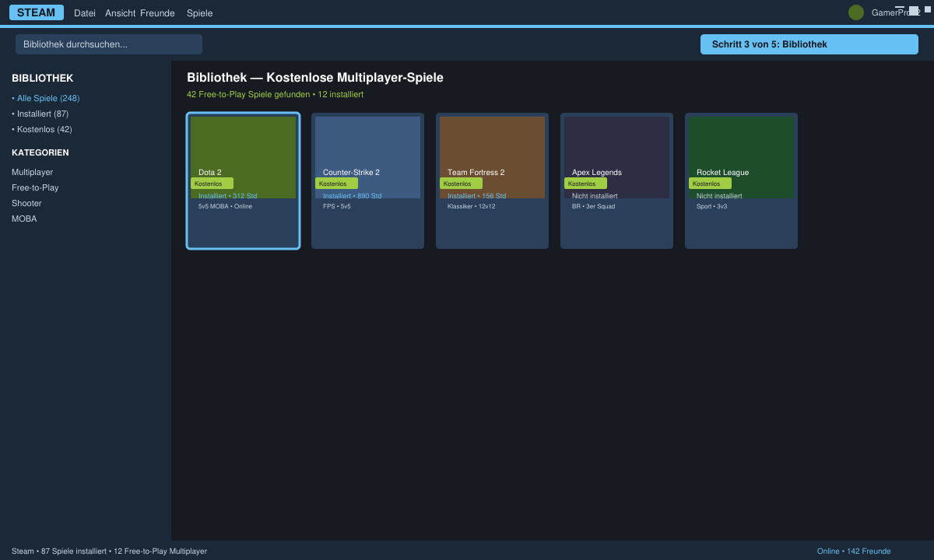Click Installiert • 890 Std on Counter-Strike 2

tap(352, 196)
